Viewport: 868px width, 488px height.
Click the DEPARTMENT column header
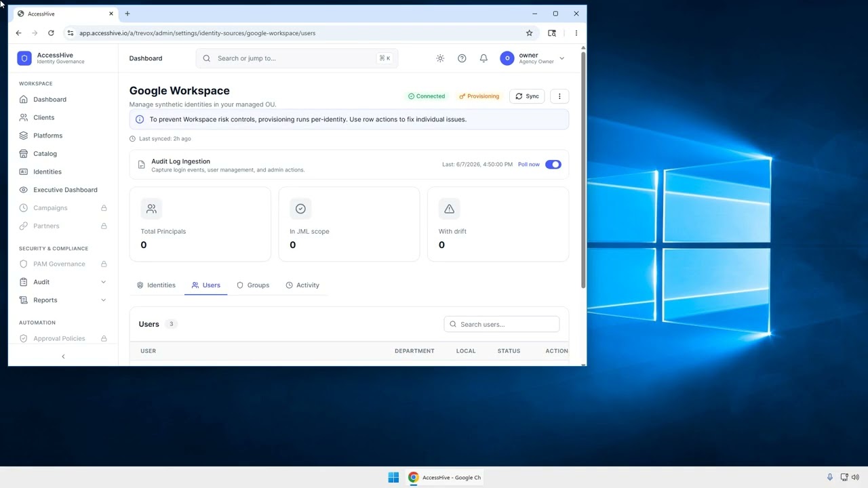click(414, 351)
